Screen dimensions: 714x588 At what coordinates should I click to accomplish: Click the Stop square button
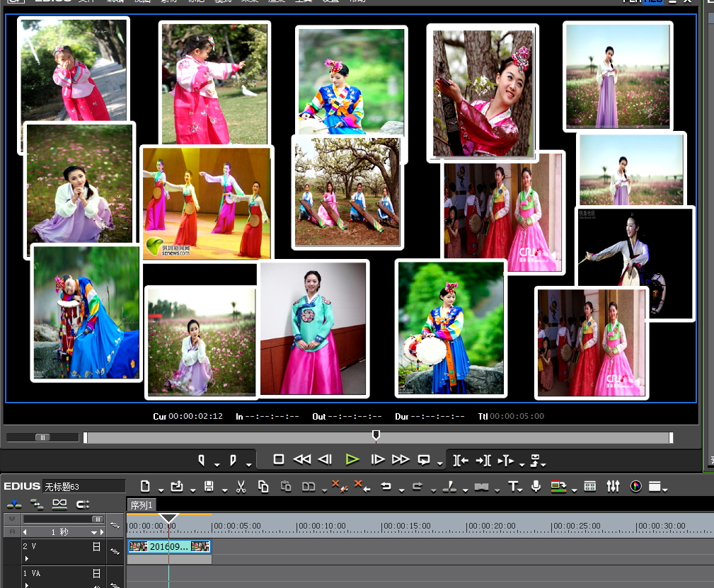(279, 459)
